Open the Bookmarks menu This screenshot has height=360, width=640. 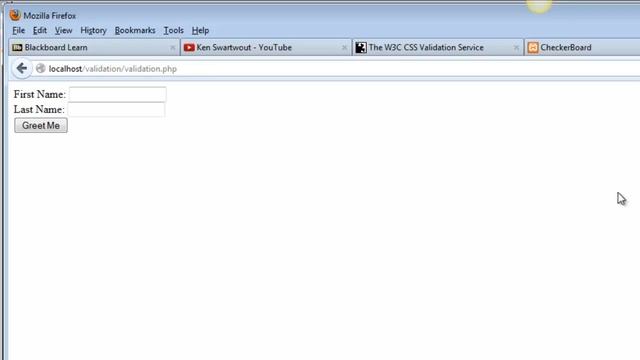135,31
